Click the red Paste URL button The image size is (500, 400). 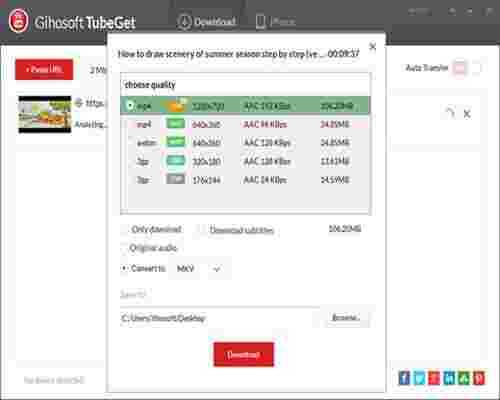(44, 69)
